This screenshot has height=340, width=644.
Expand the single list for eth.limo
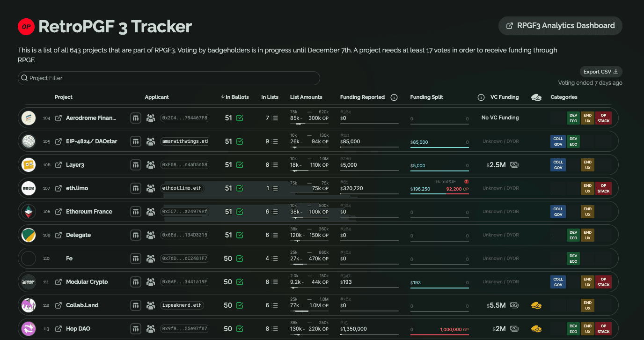coord(275,188)
